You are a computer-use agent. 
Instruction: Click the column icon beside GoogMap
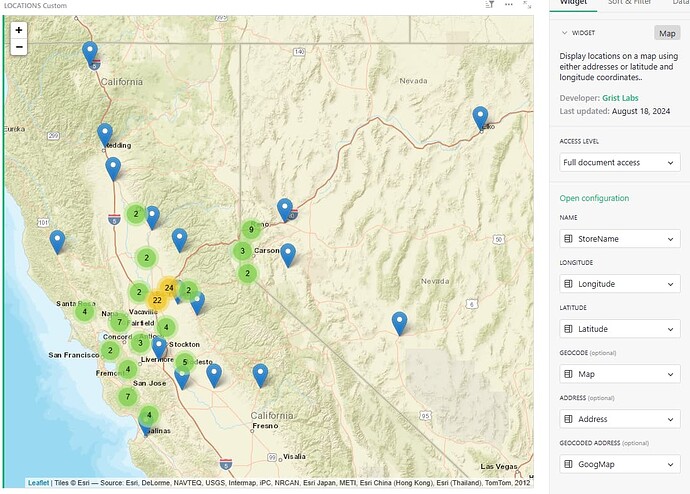click(568, 464)
